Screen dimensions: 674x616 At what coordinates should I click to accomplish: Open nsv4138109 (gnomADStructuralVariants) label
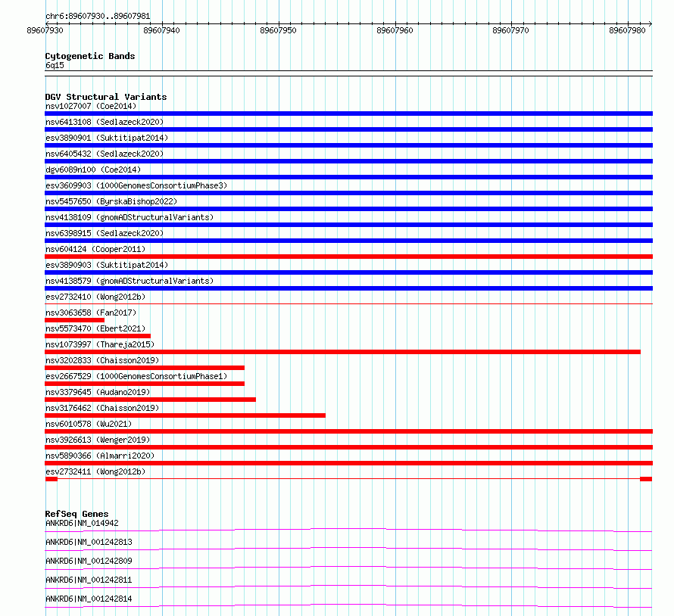point(129,217)
